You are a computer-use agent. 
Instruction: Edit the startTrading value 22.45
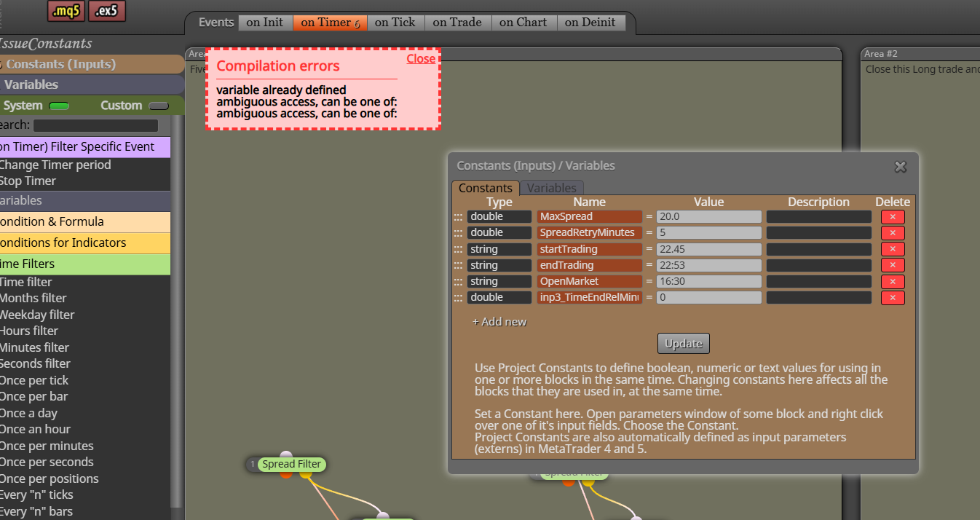coord(709,249)
